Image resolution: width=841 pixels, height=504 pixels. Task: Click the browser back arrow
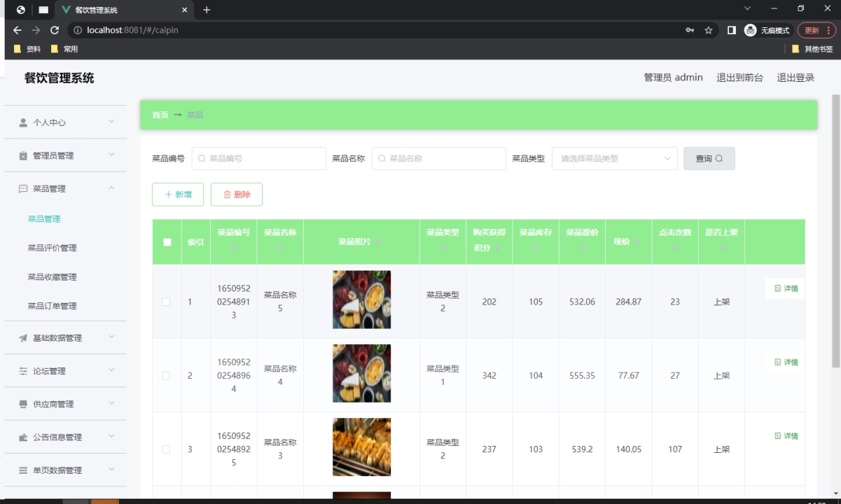click(x=18, y=30)
